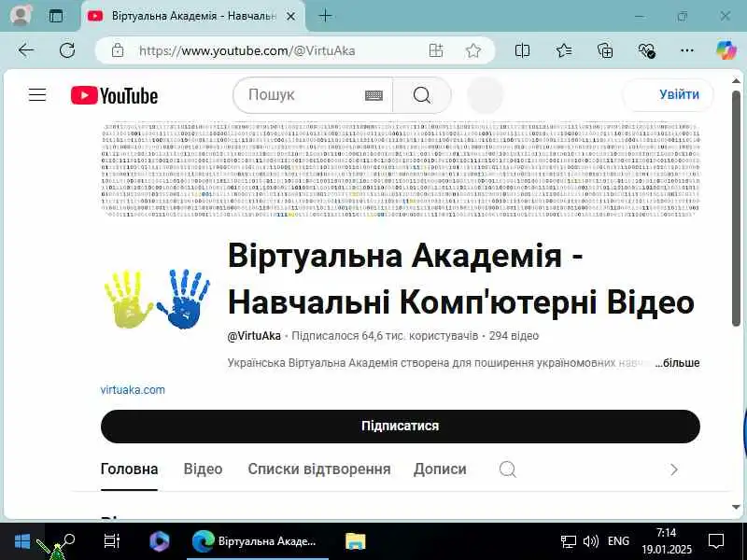The height and width of the screenshot is (560, 747).
Task: Expand channel description with ...більше
Action: [678, 363]
